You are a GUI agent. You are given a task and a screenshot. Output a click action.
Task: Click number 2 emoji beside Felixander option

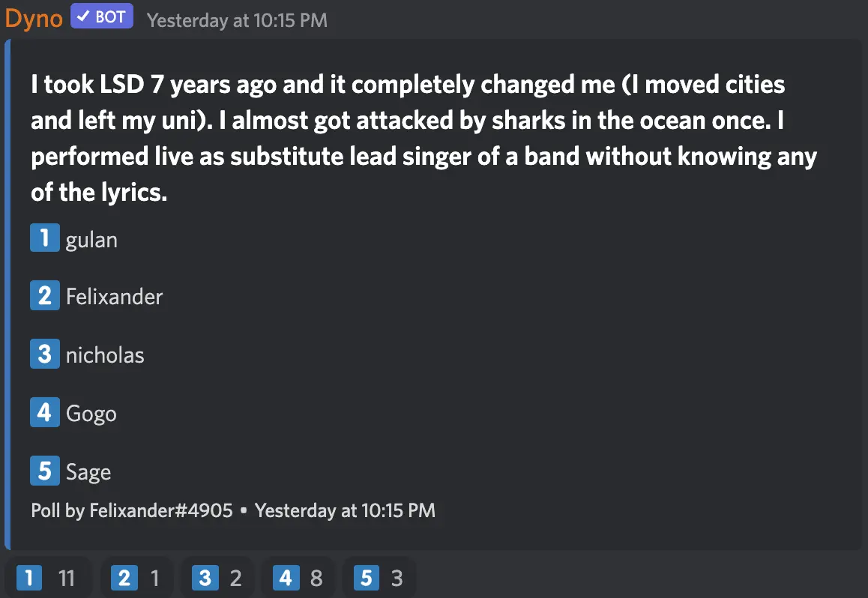[x=44, y=296]
